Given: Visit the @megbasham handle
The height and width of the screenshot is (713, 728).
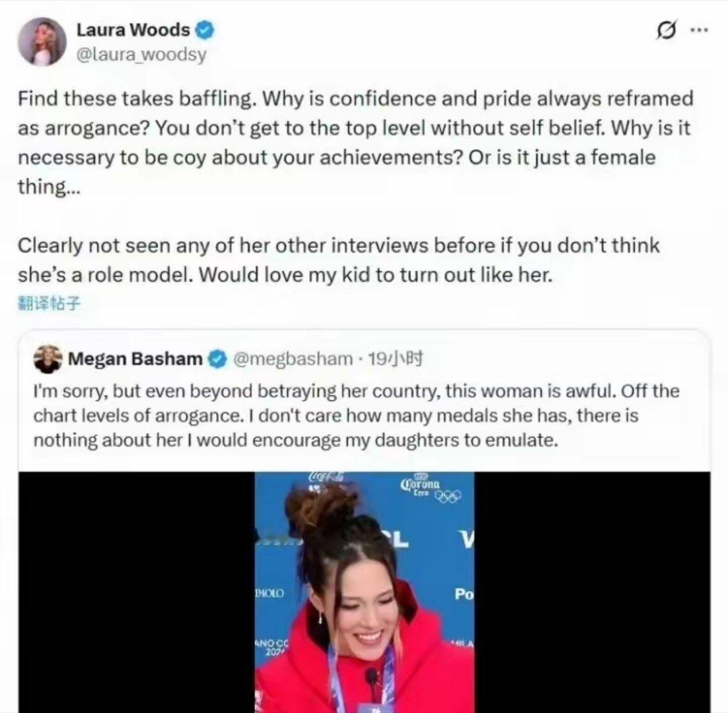Looking at the screenshot, I should [x=293, y=358].
